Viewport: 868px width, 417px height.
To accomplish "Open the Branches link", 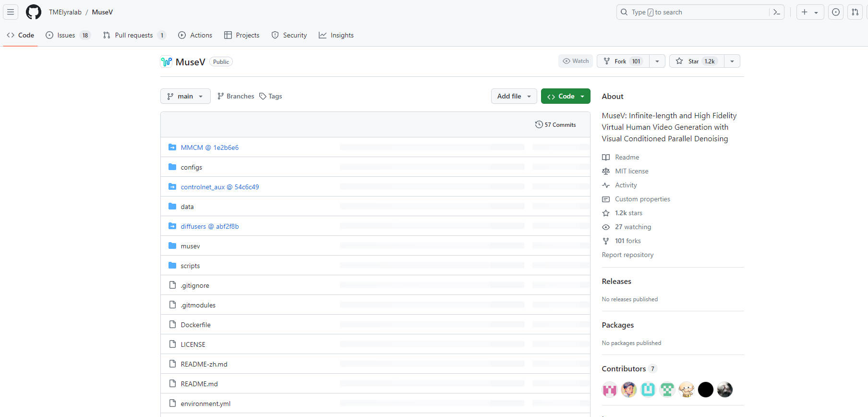I will click(x=236, y=96).
